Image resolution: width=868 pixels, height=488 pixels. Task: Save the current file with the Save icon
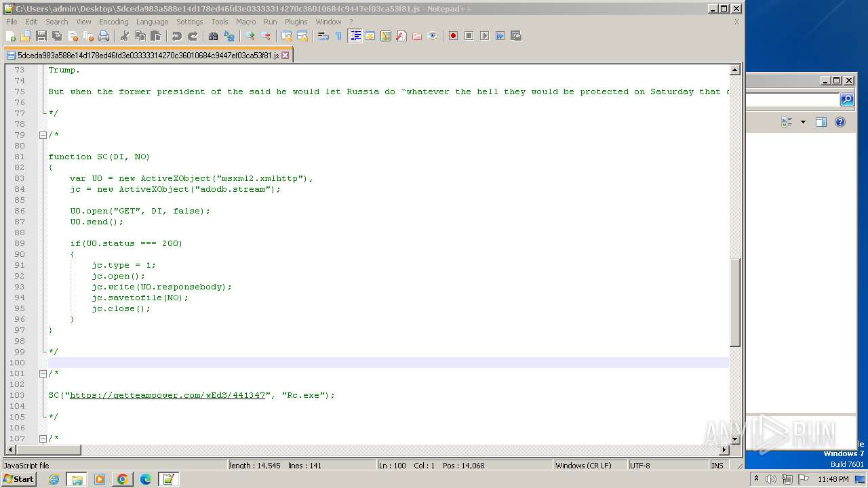pos(41,36)
